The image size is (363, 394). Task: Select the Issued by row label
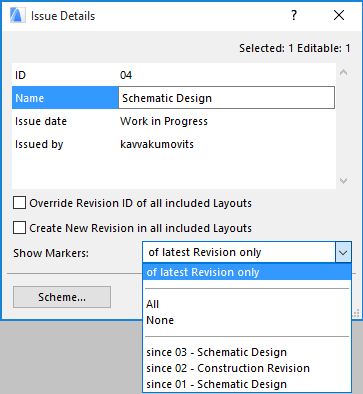tap(39, 144)
